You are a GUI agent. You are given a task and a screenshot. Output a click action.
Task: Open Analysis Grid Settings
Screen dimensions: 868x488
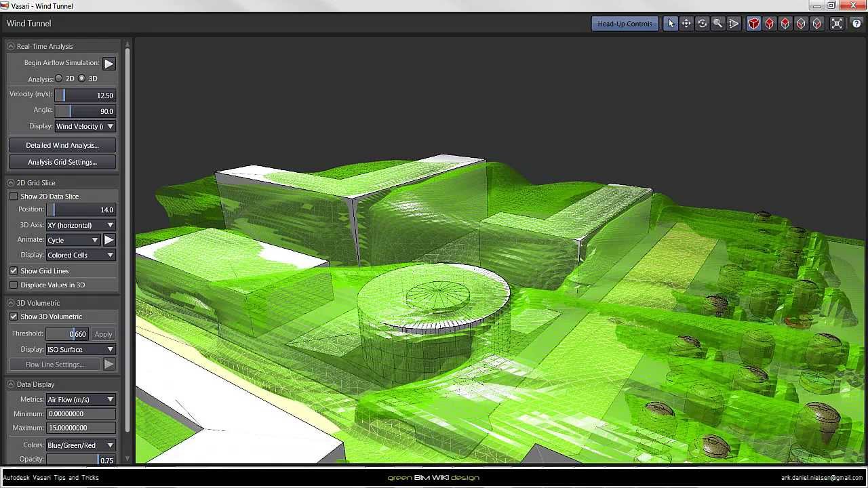[x=62, y=162]
